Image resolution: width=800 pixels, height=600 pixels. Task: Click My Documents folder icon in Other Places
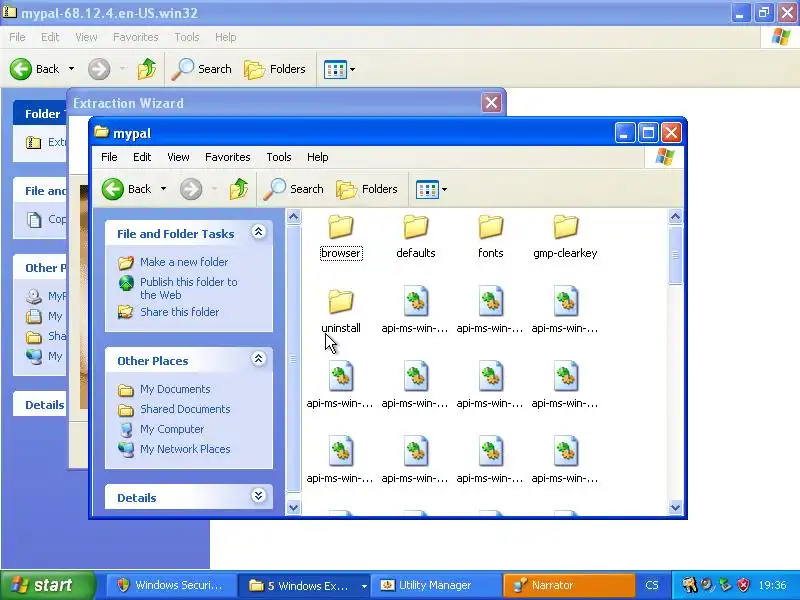point(126,390)
